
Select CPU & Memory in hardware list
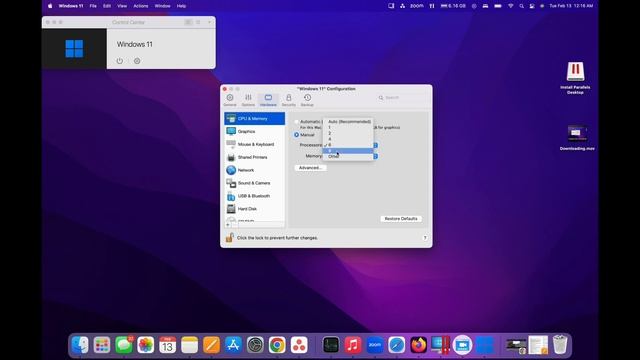(255, 118)
